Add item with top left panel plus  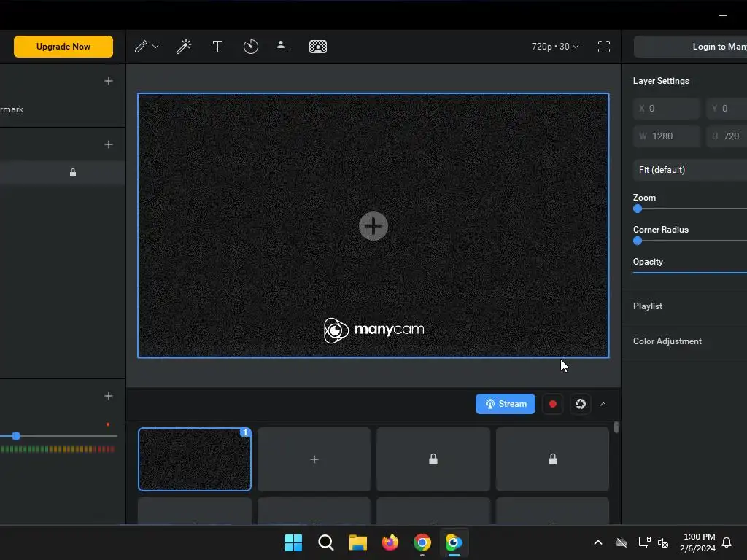pos(109,81)
